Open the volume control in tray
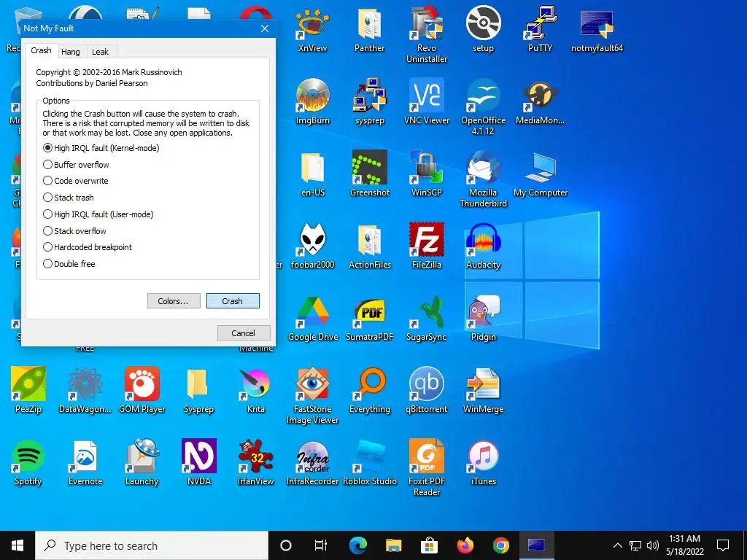 (x=653, y=545)
